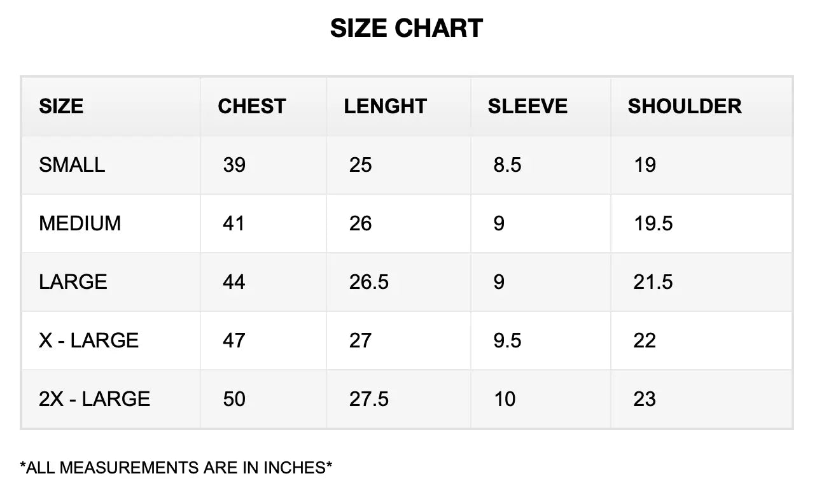817x504 pixels.
Task: Click shoulder value 19.5 for Medium
Action: 653,223
